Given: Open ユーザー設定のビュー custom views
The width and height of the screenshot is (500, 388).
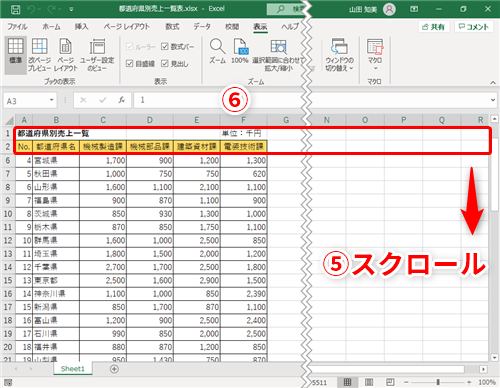Looking at the screenshot, I should (97, 55).
